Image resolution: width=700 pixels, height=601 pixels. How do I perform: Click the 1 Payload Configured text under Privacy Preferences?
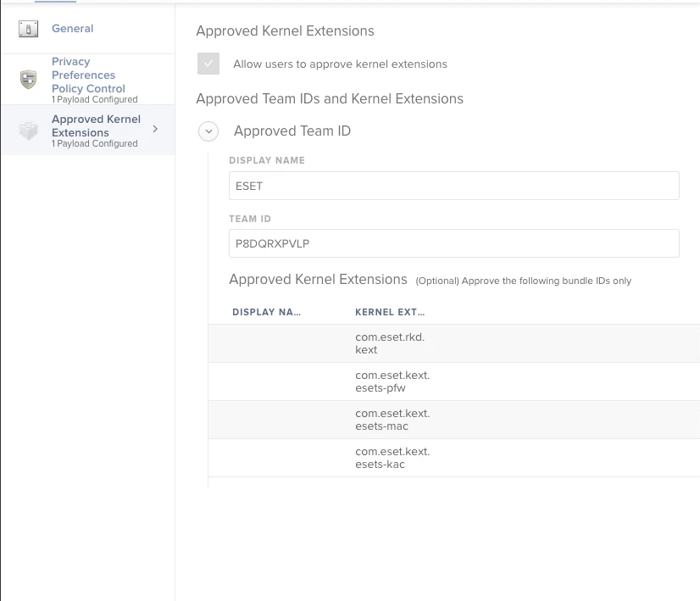[95, 99]
